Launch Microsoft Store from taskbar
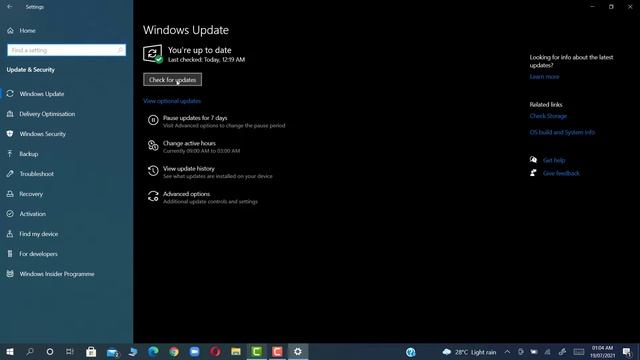 click(x=91, y=351)
